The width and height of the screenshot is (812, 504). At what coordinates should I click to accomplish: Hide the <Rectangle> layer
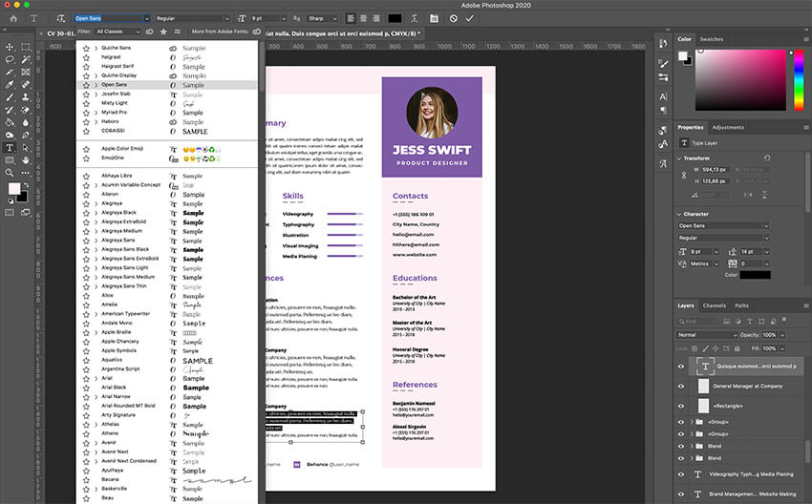click(x=681, y=407)
